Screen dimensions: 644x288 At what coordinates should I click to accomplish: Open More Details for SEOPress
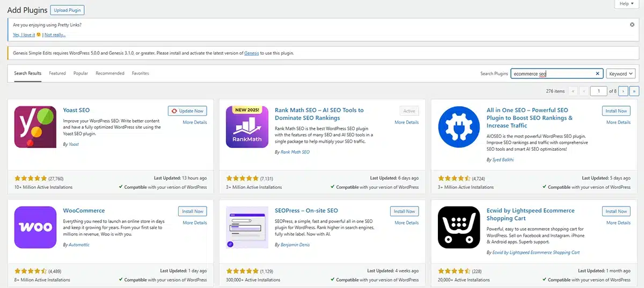pos(407,223)
